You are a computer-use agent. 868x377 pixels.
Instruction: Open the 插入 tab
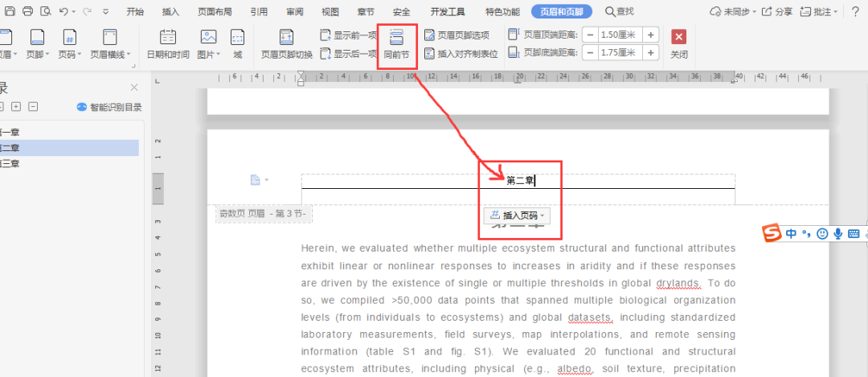(170, 11)
